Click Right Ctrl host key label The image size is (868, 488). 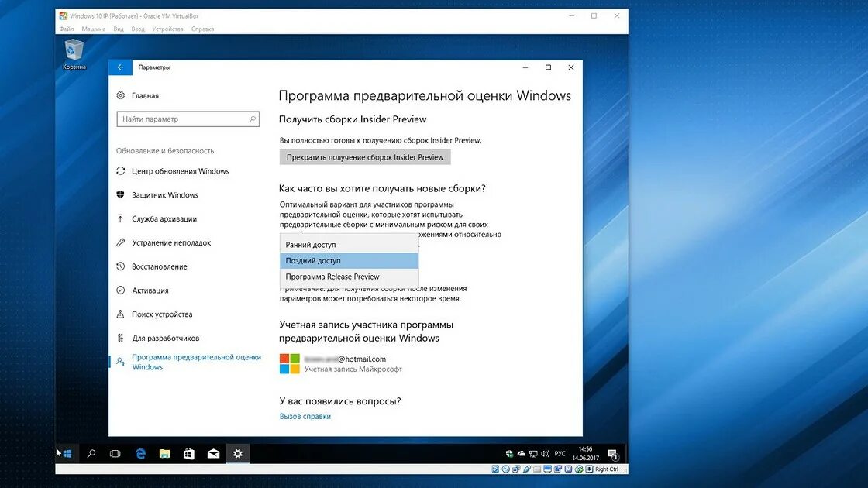pos(607,469)
